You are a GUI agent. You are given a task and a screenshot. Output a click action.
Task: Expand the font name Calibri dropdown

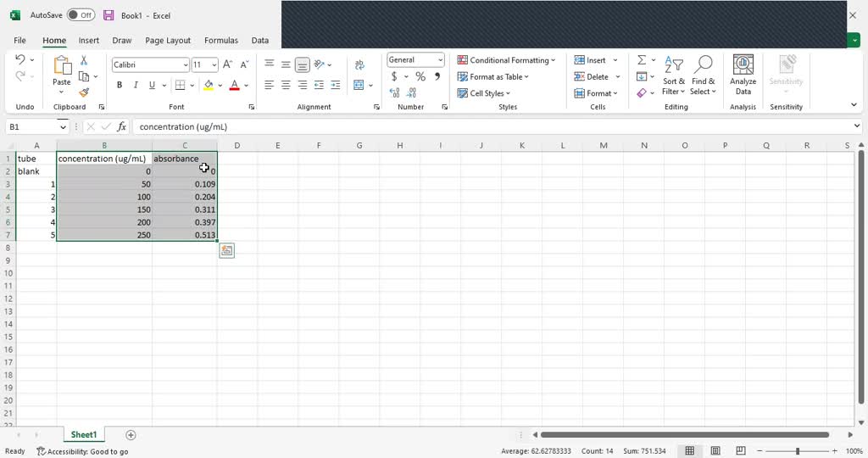tap(186, 65)
